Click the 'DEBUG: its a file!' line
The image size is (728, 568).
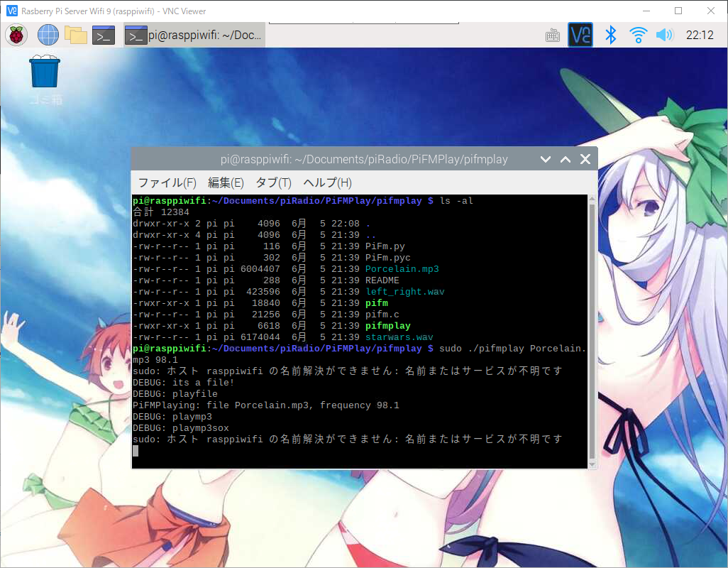pyautogui.click(x=183, y=383)
